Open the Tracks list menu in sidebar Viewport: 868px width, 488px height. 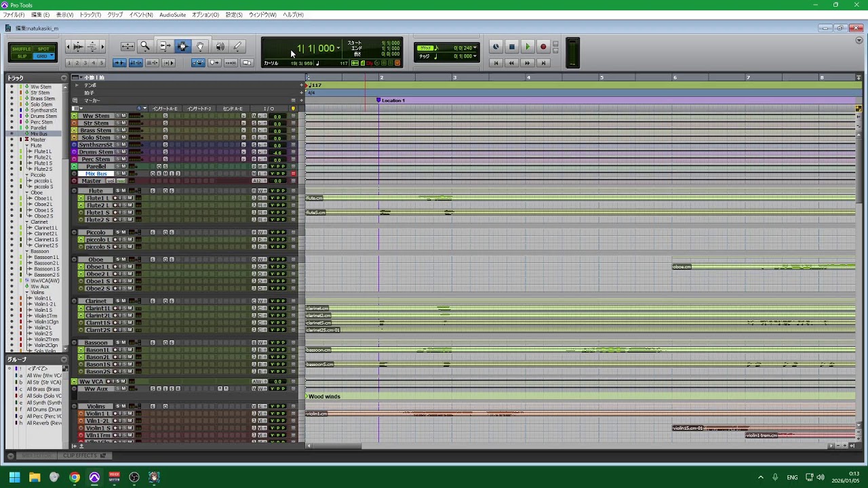click(64, 78)
